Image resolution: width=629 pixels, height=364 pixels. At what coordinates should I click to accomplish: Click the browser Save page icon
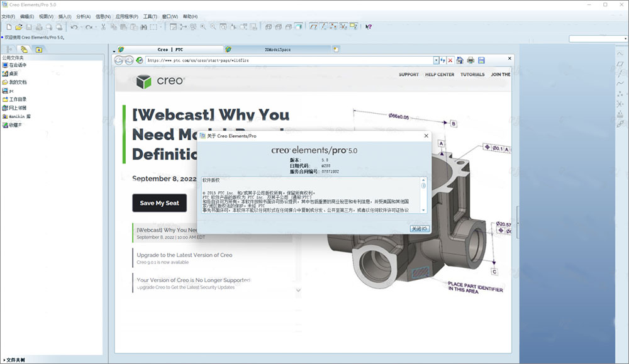tap(481, 60)
